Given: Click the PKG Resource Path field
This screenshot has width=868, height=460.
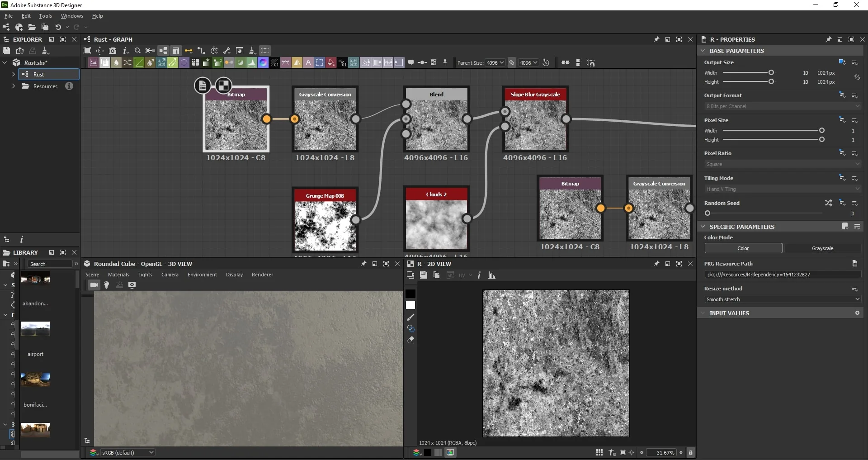Looking at the screenshot, I should coord(783,275).
